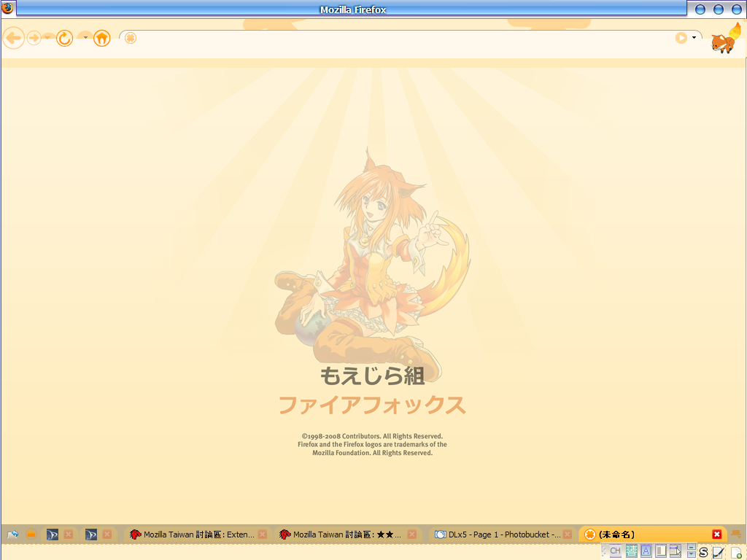747x560 pixels.
Task: Close the second untitled blue-icon tab
Action: [x=107, y=534]
